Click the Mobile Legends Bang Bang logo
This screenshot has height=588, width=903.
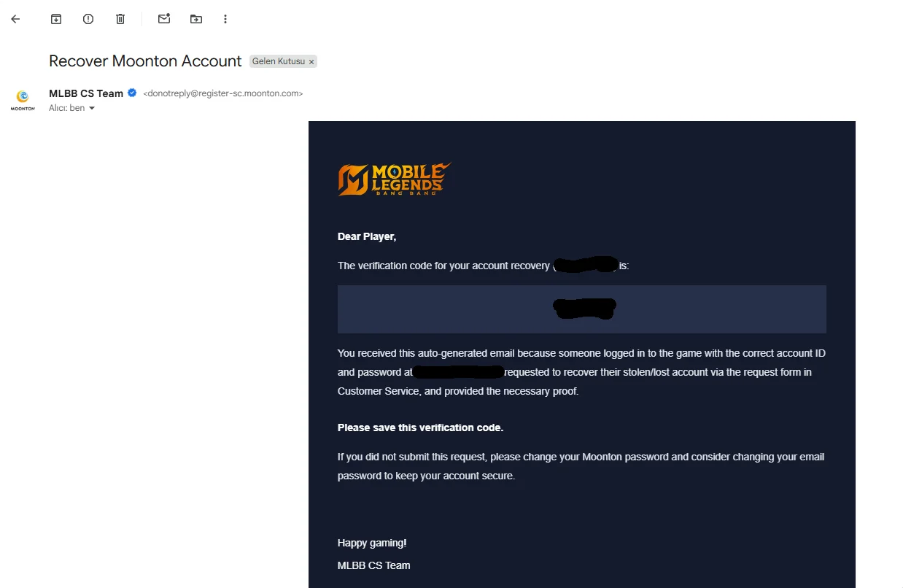[x=395, y=179]
